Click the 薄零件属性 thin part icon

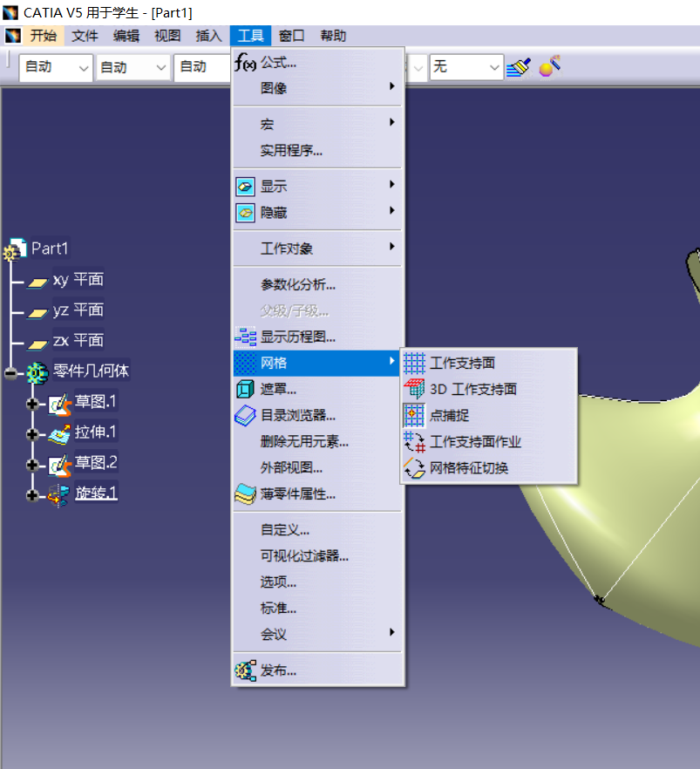(245, 493)
